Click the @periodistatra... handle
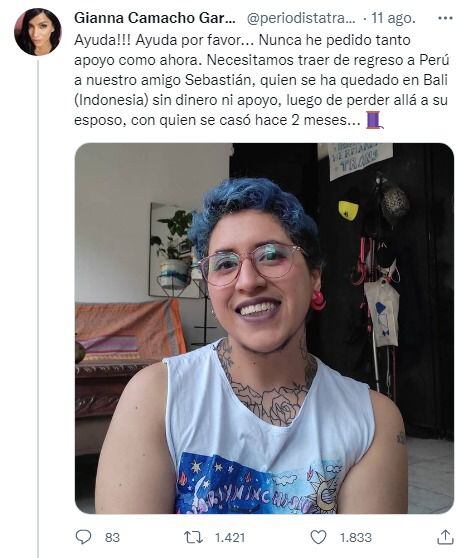 (x=301, y=18)
